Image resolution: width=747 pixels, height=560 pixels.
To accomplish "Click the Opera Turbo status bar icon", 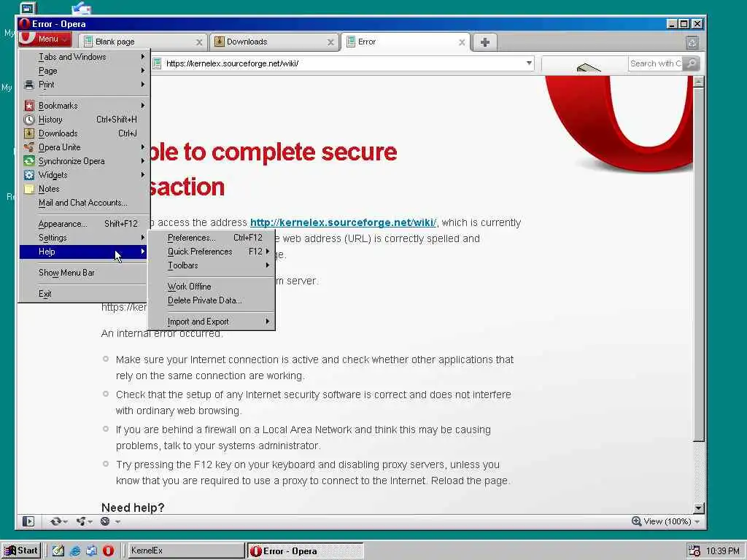I will pos(105,521).
